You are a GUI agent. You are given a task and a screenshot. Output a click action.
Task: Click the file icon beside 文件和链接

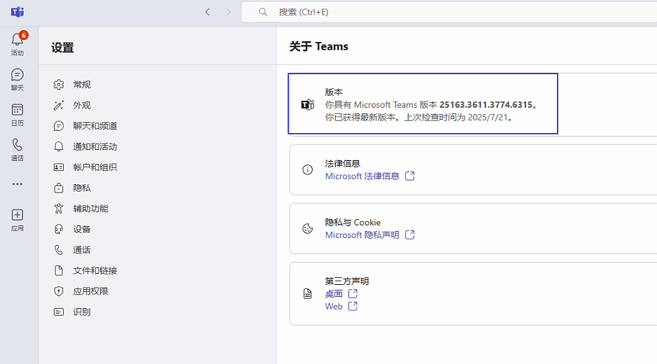click(59, 271)
